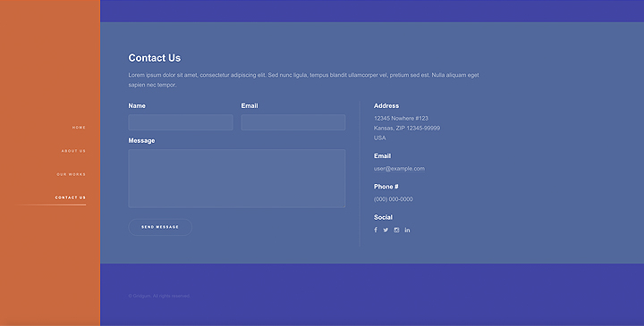
Task: Click the phone number (000) 000-0000
Action: pos(393,199)
